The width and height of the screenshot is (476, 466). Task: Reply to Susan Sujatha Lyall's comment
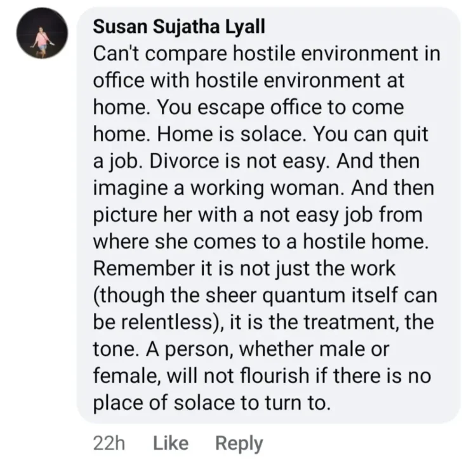239,443
